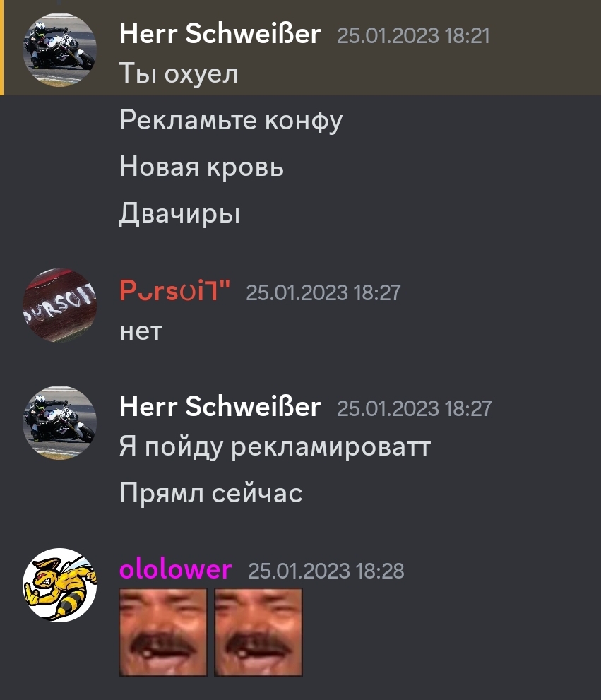Open Herr Schweißer's motorcycle avatar at top
The image size is (601, 700).
click(x=59, y=49)
